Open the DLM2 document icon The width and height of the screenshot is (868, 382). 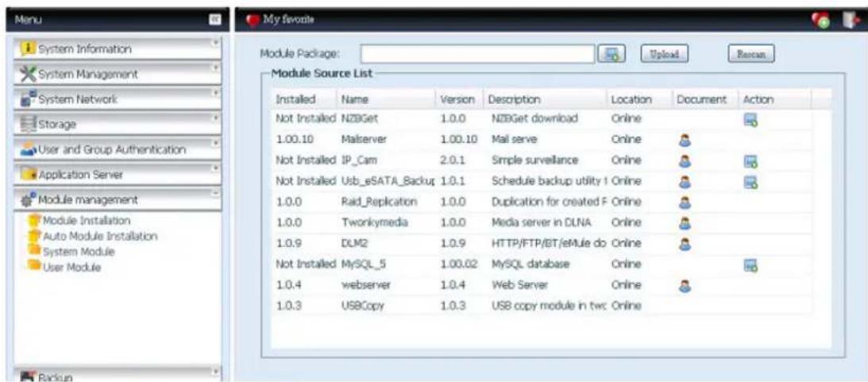(685, 244)
